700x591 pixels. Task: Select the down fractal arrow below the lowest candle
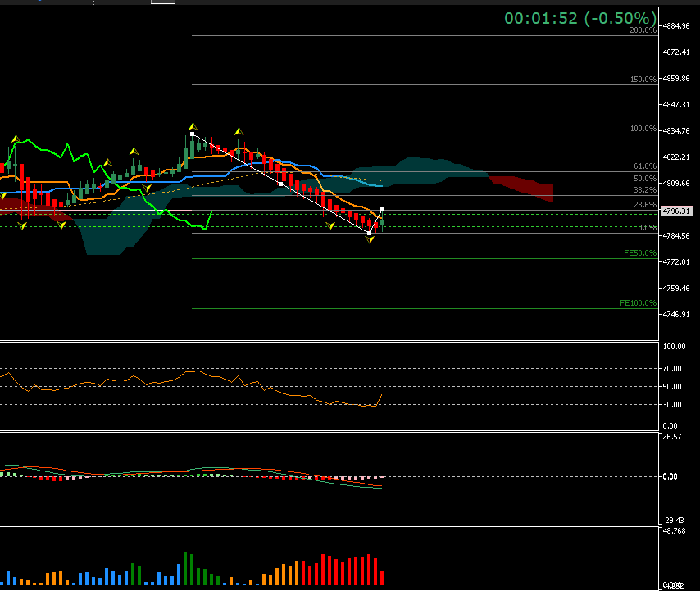point(370,240)
